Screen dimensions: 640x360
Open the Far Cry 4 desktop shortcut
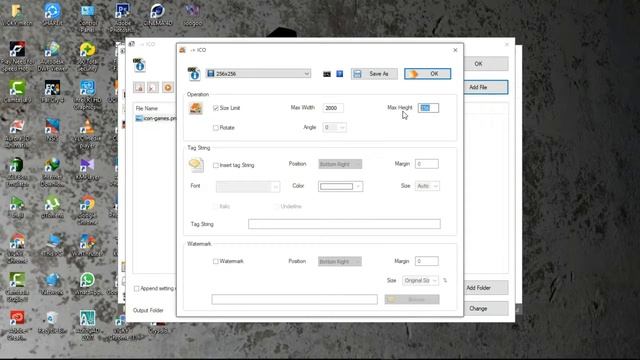(x=52, y=91)
